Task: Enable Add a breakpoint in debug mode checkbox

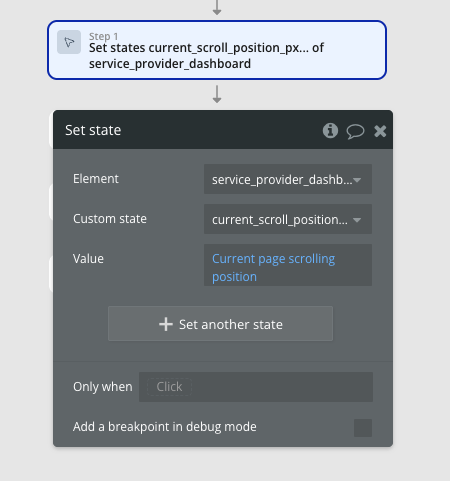Action: (x=363, y=428)
